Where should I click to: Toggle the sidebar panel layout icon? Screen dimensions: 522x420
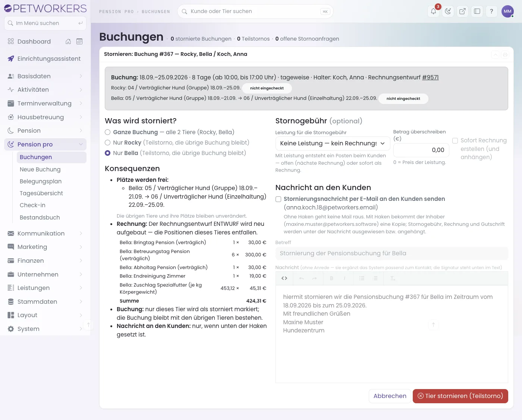tap(477, 11)
